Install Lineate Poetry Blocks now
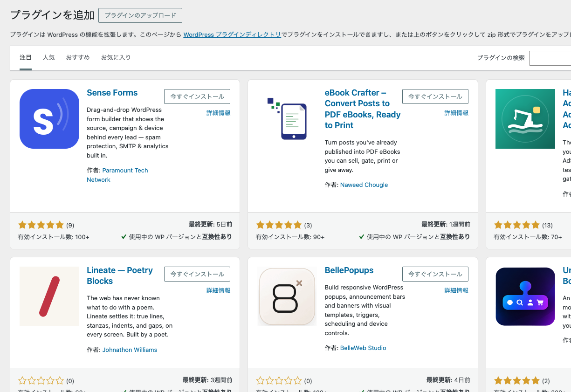The image size is (571, 392). pos(197,274)
